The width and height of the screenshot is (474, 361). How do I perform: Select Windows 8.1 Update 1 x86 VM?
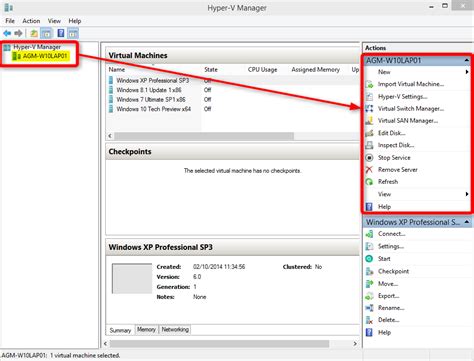(149, 90)
